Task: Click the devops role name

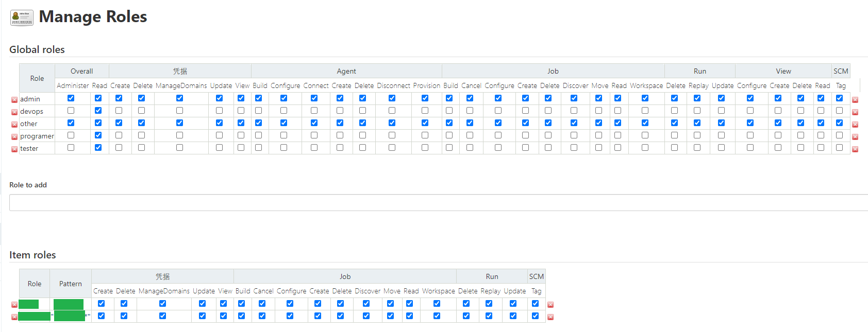Action: (x=31, y=111)
